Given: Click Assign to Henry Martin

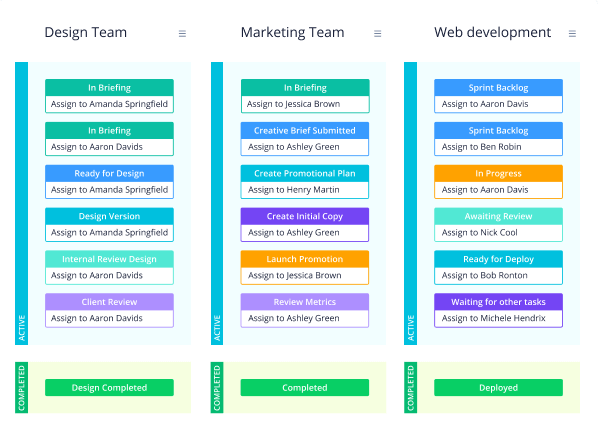Looking at the screenshot, I should (305, 190).
